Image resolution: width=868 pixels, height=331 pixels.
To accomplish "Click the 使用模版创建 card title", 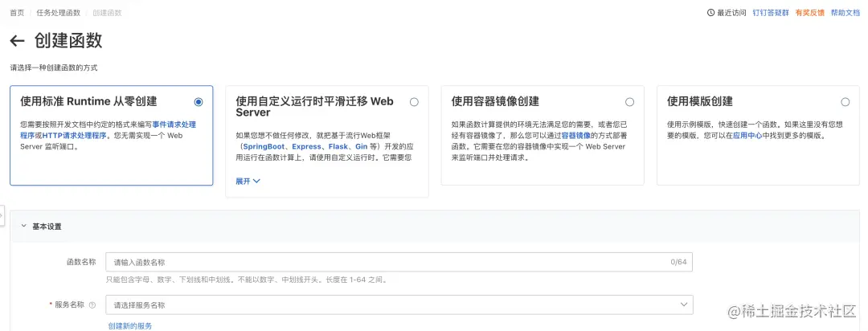I will pos(700,102).
